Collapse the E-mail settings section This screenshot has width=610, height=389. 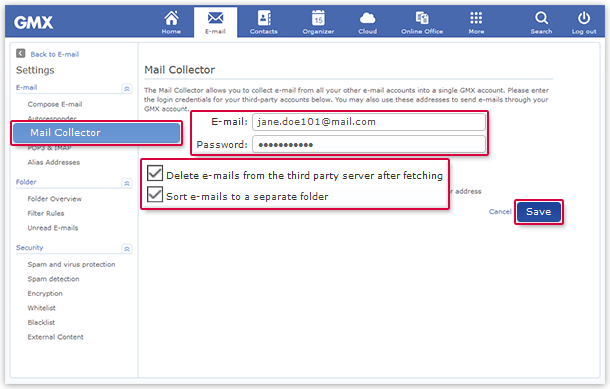127,89
